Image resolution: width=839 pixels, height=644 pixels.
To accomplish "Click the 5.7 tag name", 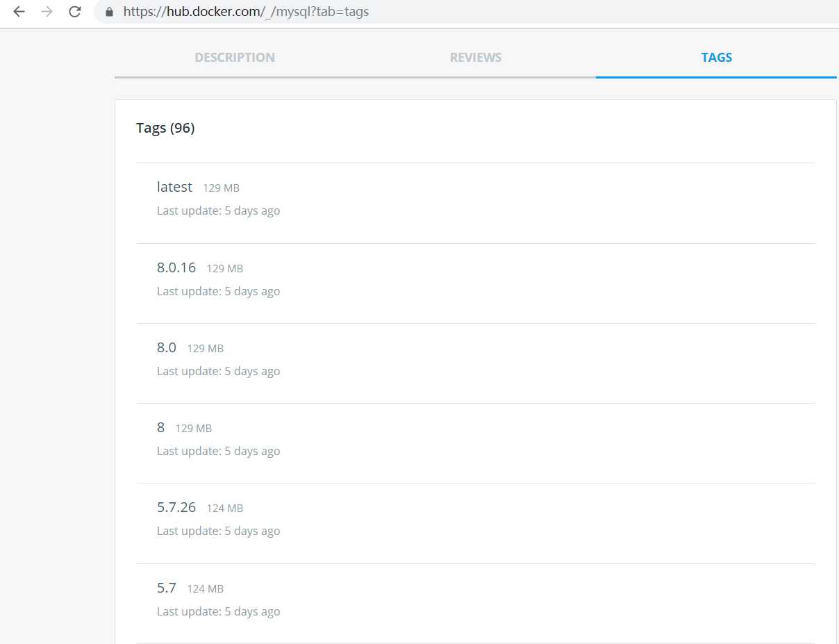I will 167,588.
